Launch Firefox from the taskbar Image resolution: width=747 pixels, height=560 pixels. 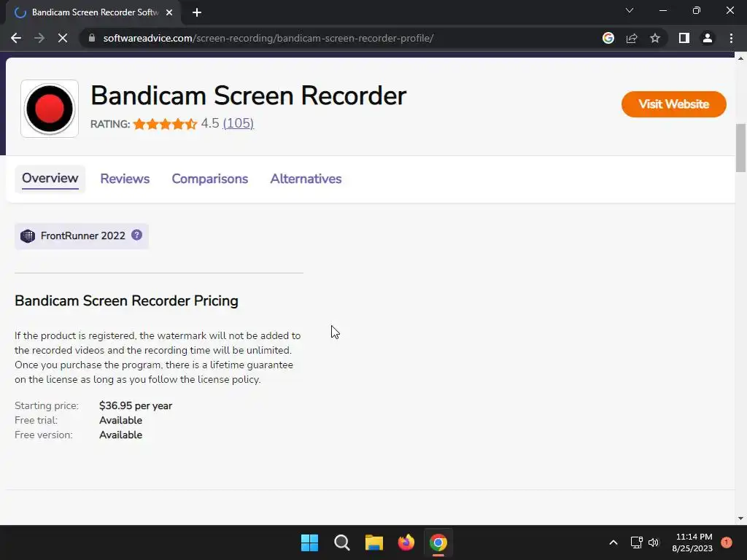tap(406, 542)
